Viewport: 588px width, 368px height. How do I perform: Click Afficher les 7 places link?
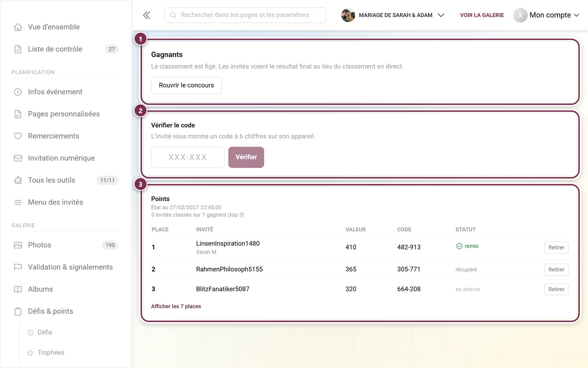tap(176, 306)
